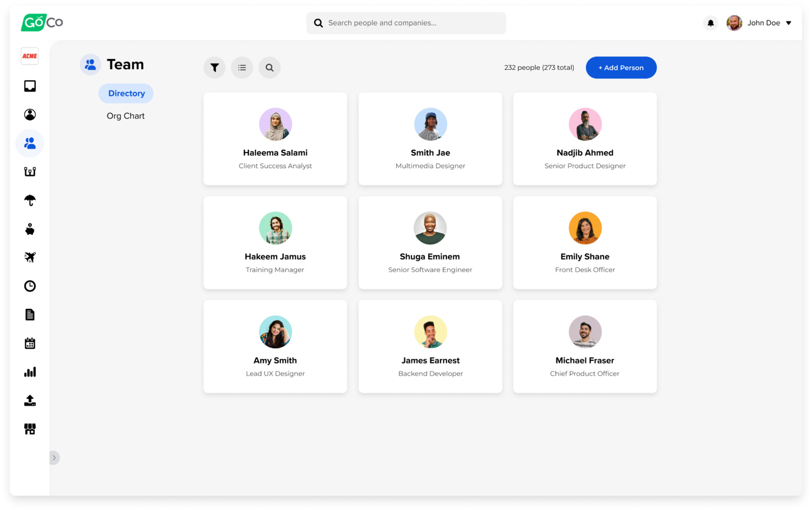This screenshot has height=510, width=812.
Task: Open the clock time tracking icon
Action: pos(30,286)
